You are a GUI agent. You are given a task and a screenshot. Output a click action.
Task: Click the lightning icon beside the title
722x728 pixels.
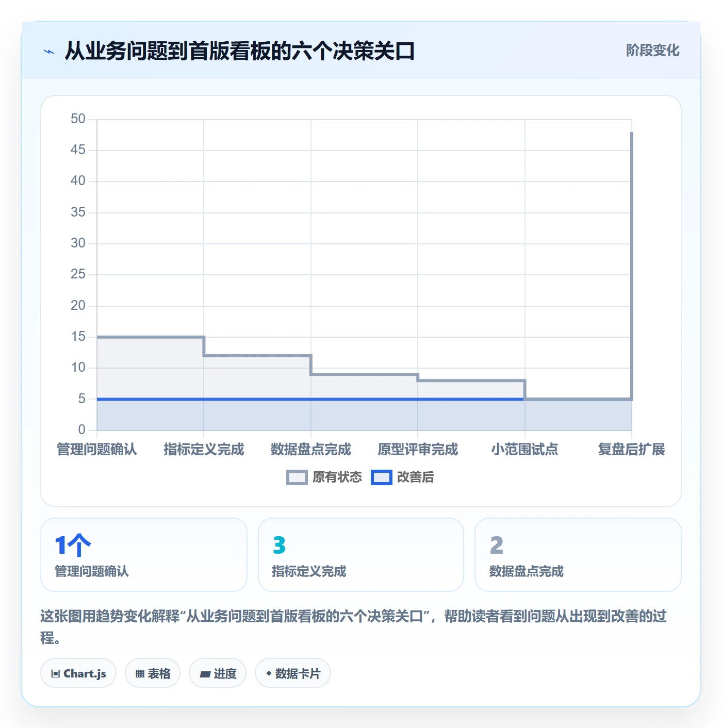[49, 52]
